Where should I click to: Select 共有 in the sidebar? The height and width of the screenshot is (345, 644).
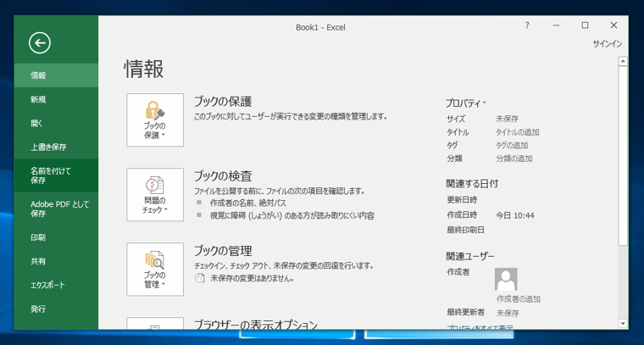pyautogui.click(x=56, y=261)
